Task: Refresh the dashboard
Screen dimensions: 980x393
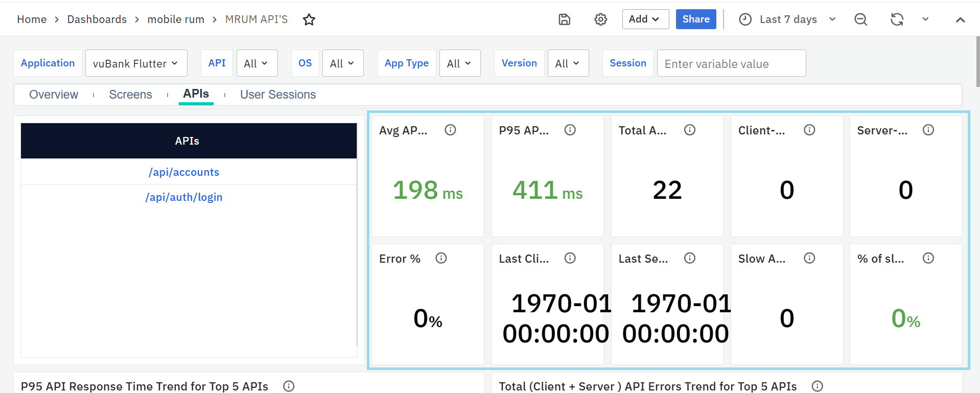Action: [897, 19]
